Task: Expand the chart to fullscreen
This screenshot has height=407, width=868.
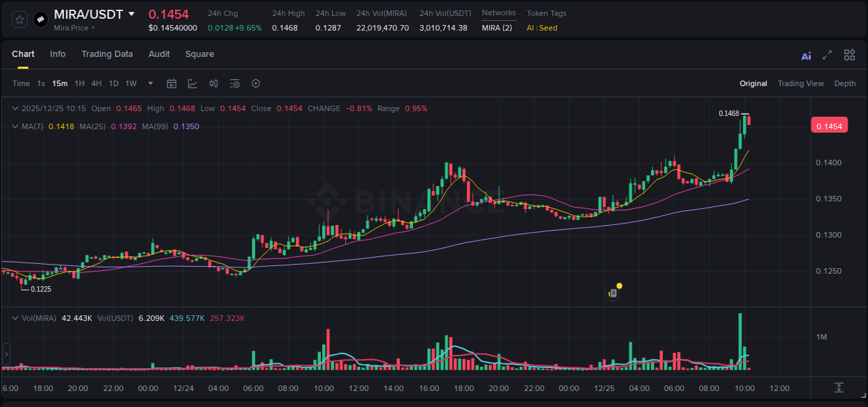Action: coord(827,55)
